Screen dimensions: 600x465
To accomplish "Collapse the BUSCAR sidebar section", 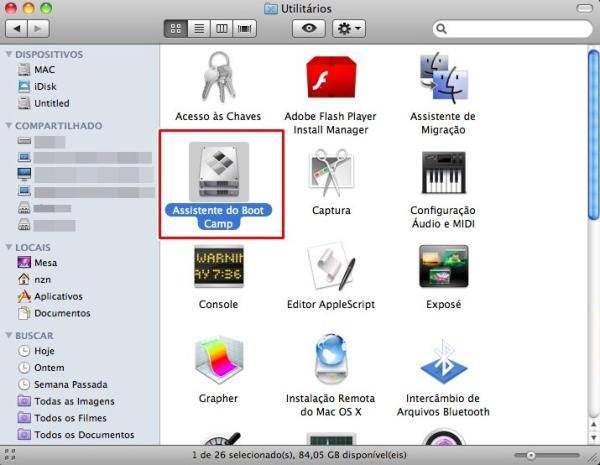I will click(9, 335).
